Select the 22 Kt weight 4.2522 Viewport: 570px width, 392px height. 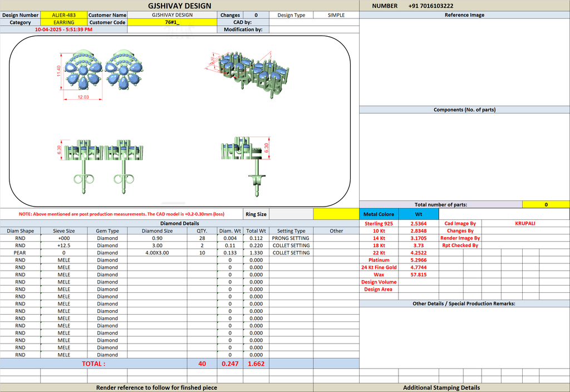tap(419, 253)
